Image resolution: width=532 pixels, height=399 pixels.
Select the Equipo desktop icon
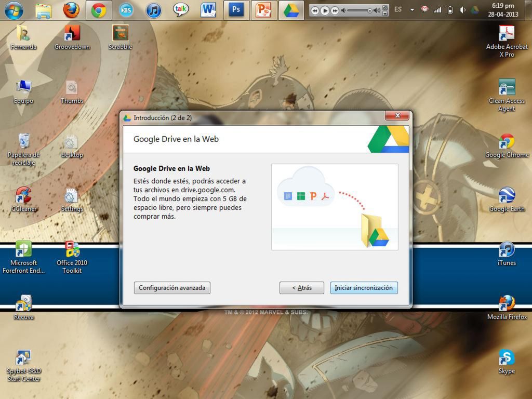click(23, 91)
